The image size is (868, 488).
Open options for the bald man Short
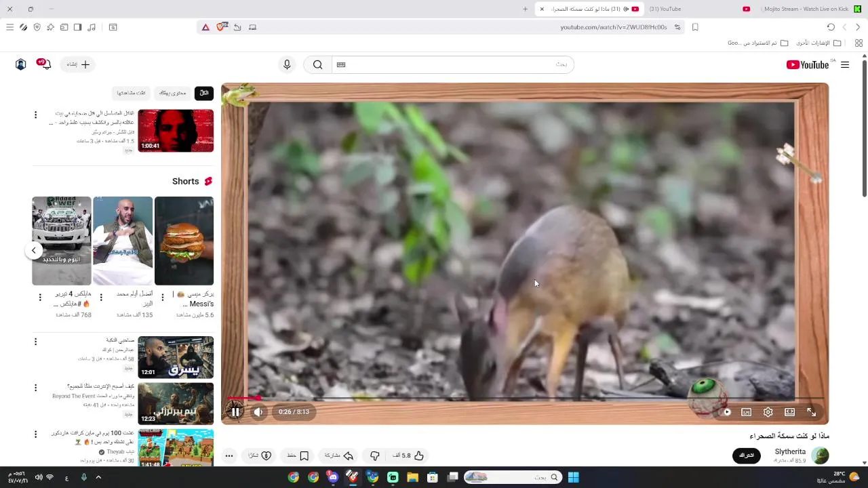click(x=101, y=297)
